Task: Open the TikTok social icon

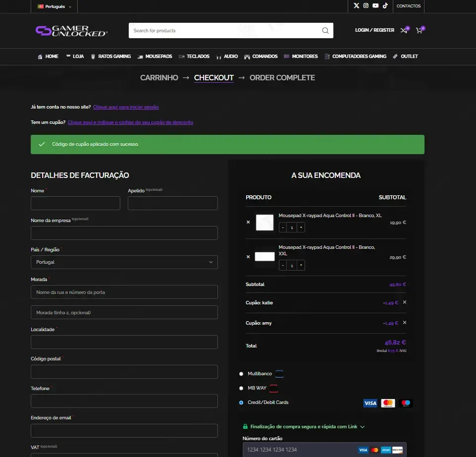Action: [x=385, y=5]
